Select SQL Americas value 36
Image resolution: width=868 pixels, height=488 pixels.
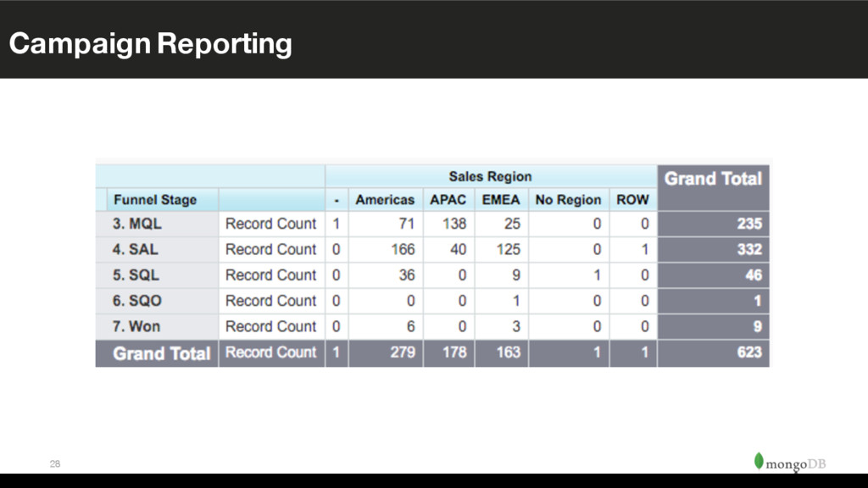tap(407, 275)
